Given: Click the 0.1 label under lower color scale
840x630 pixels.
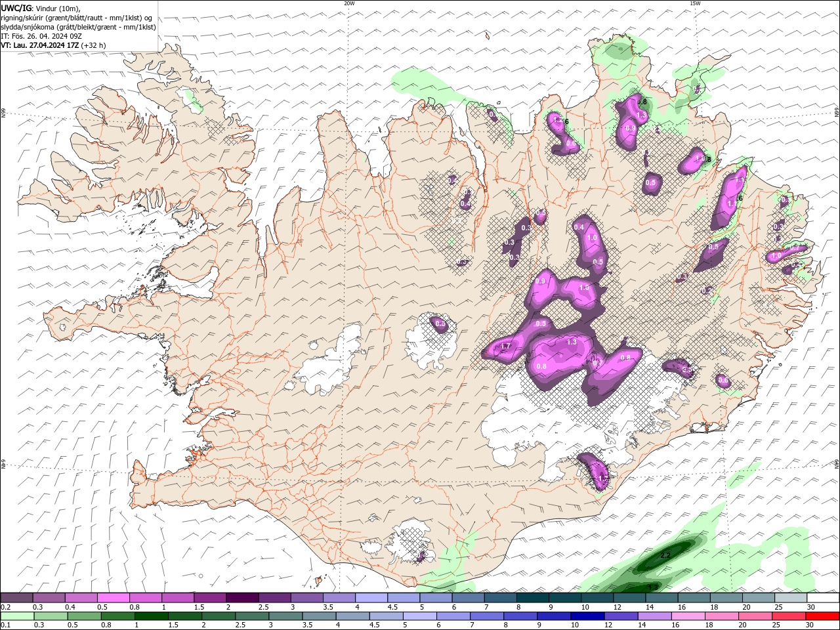Looking at the screenshot, I should pos(6,625).
